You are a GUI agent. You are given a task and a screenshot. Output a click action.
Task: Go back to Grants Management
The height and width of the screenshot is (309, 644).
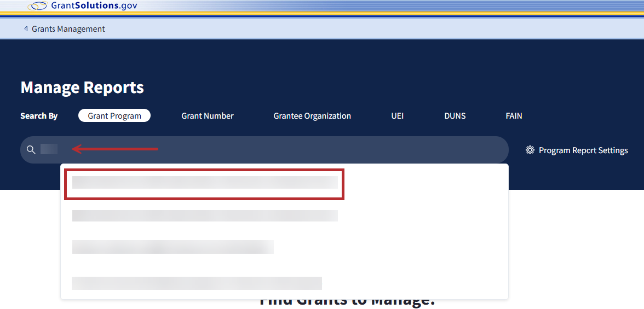pyautogui.click(x=68, y=29)
